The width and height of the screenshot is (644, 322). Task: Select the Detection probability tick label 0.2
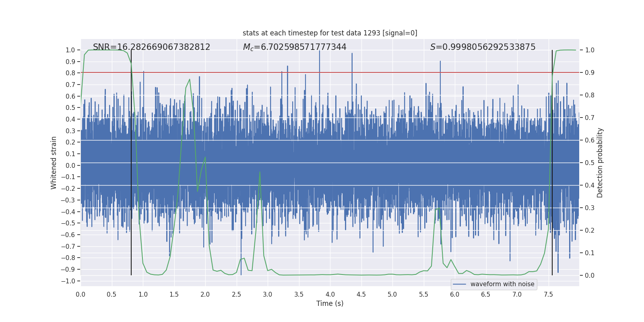(x=590, y=230)
